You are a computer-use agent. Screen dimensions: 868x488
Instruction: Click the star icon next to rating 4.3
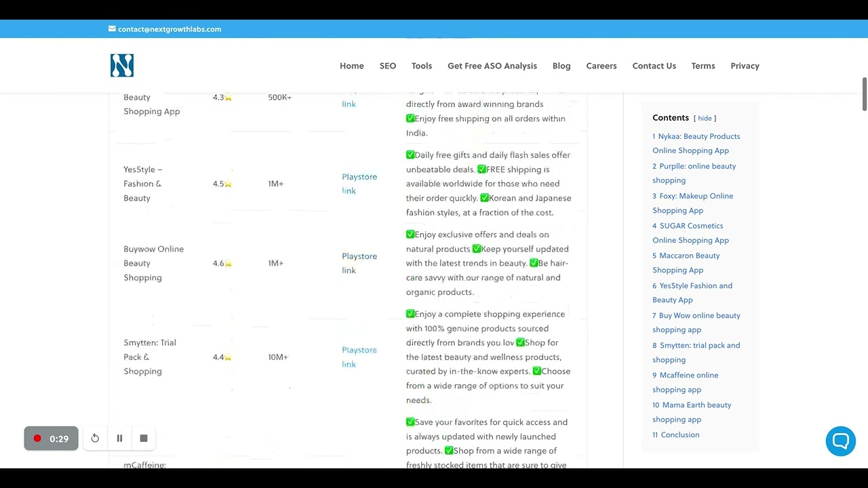pyautogui.click(x=228, y=98)
